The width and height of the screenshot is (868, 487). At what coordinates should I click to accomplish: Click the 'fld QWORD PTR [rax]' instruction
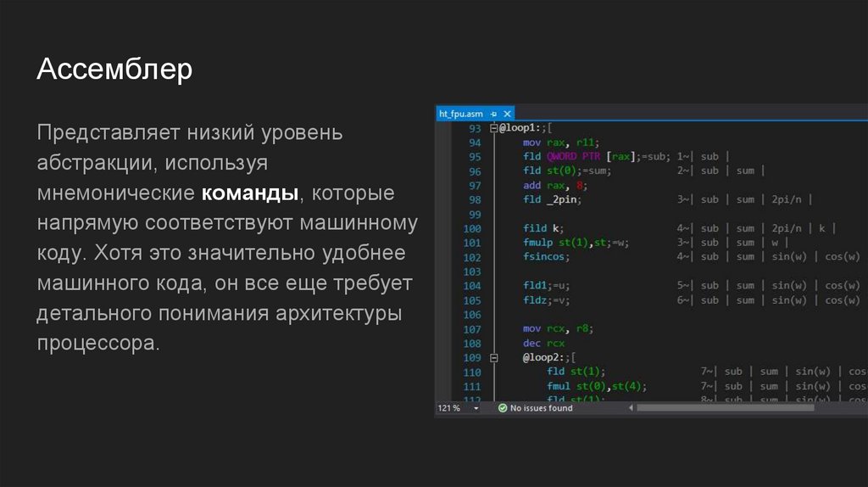click(581, 157)
